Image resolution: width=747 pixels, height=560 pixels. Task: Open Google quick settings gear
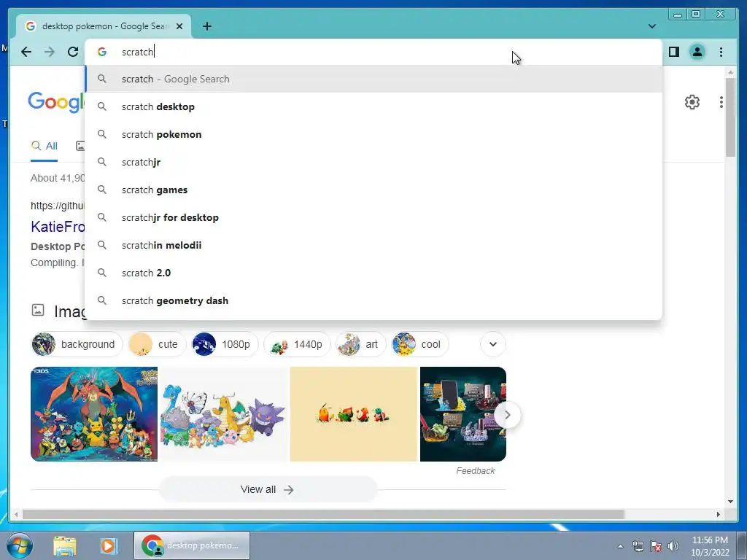pyautogui.click(x=692, y=102)
